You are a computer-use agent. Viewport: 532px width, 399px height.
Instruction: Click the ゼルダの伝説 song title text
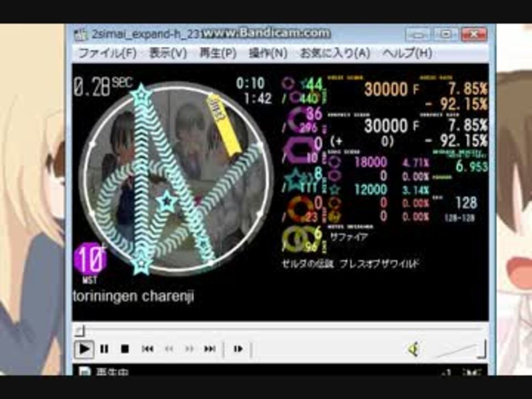[351, 264]
